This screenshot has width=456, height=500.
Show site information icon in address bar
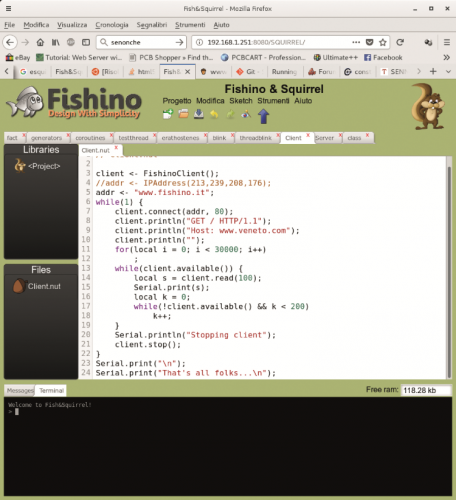199,42
